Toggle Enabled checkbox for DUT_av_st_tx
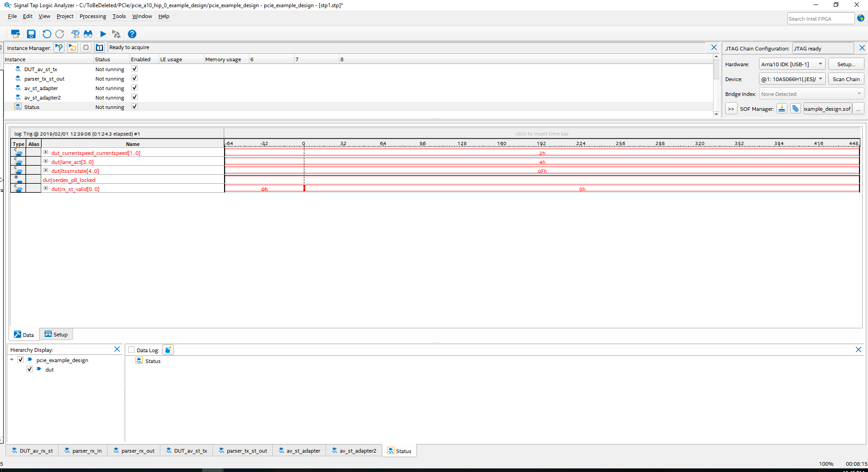The image size is (868, 472). pyautogui.click(x=134, y=69)
